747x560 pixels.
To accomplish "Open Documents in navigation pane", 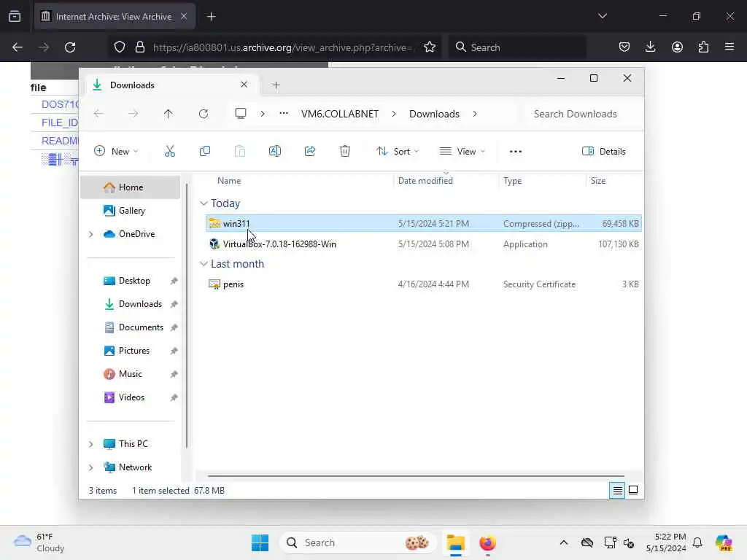I will 130,327.
